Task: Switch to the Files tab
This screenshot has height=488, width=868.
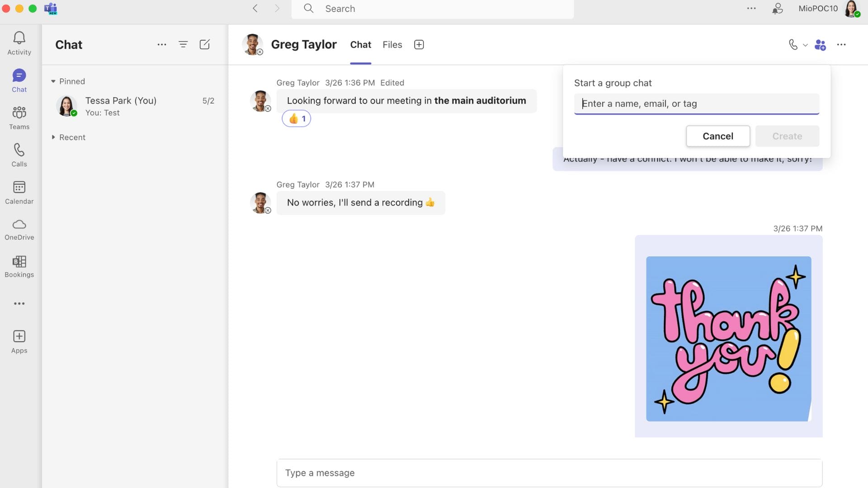Action: (x=392, y=44)
